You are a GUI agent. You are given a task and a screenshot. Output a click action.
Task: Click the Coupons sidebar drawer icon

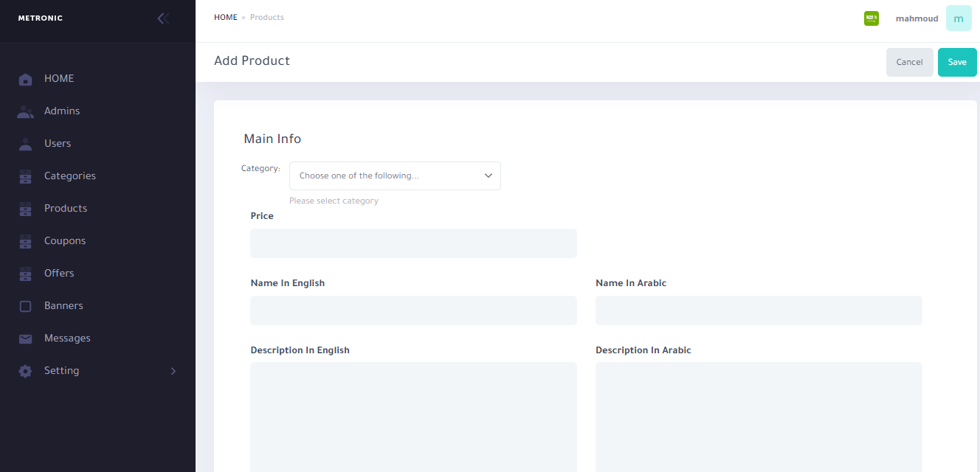(25, 241)
